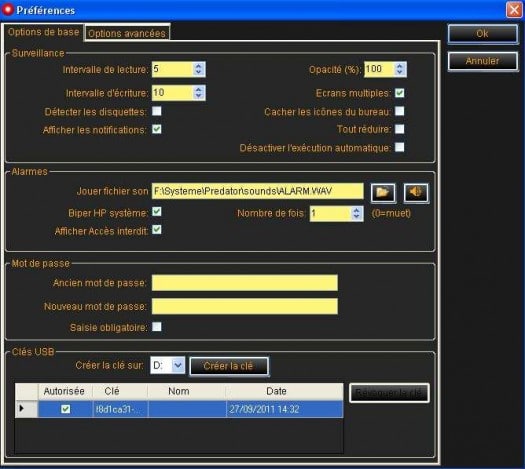This screenshot has height=469, width=525.
Task: Click the Préférences red app icon
Action: (7, 9)
